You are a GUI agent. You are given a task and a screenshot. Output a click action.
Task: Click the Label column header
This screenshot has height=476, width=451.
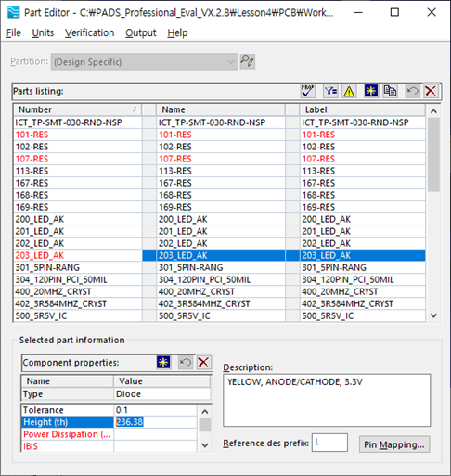click(x=363, y=109)
